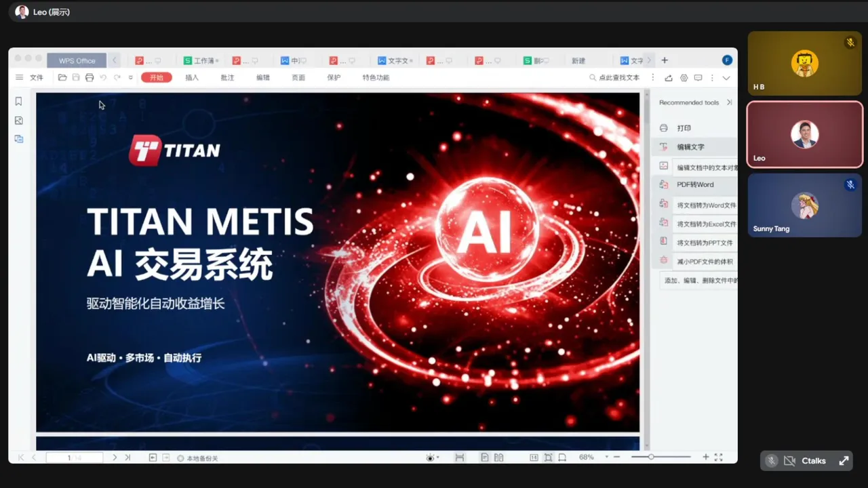Image resolution: width=868 pixels, height=488 pixels.
Task: Enter fullscreen via status bar corner icon
Action: coord(719,457)
